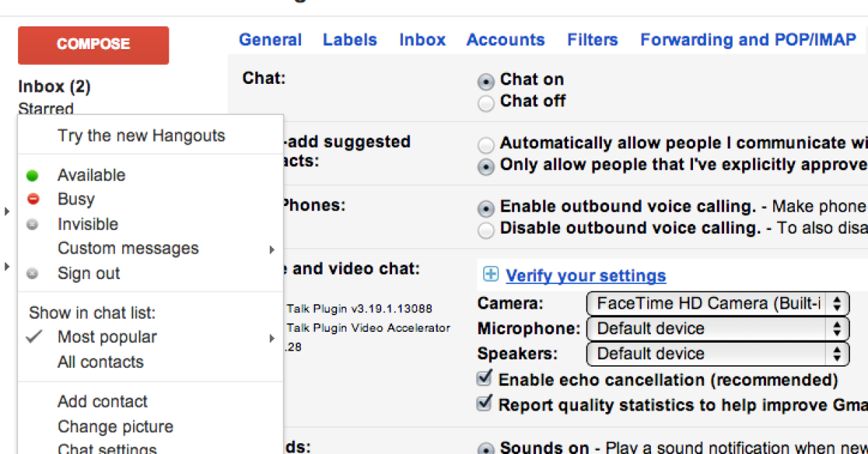Toggle Report quality statistics checkbox

tap(485, 403)
